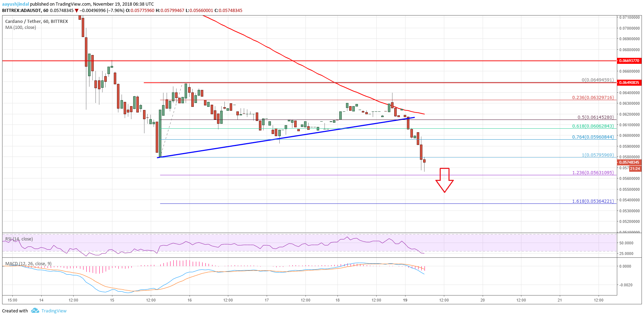Screen dimensions: 644x317
Task: Click the MACD -0.0020 axis value
Action: [625, 285]
